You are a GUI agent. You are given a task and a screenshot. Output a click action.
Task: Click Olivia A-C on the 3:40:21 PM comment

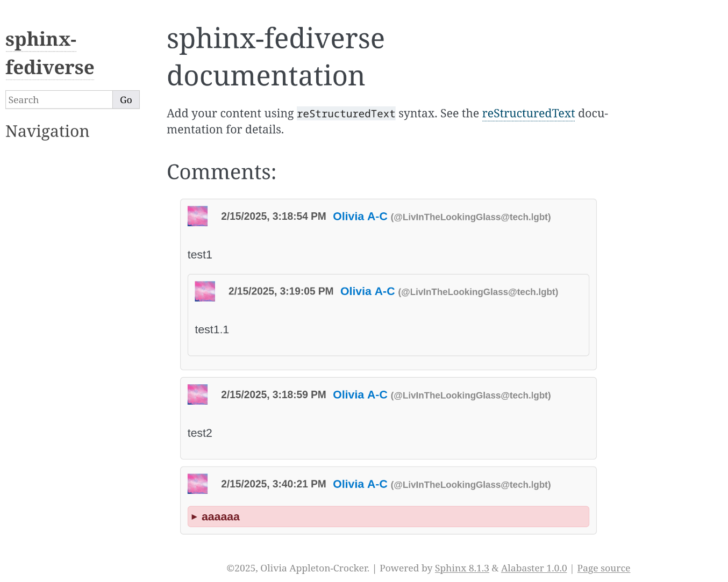coord(360,484)
